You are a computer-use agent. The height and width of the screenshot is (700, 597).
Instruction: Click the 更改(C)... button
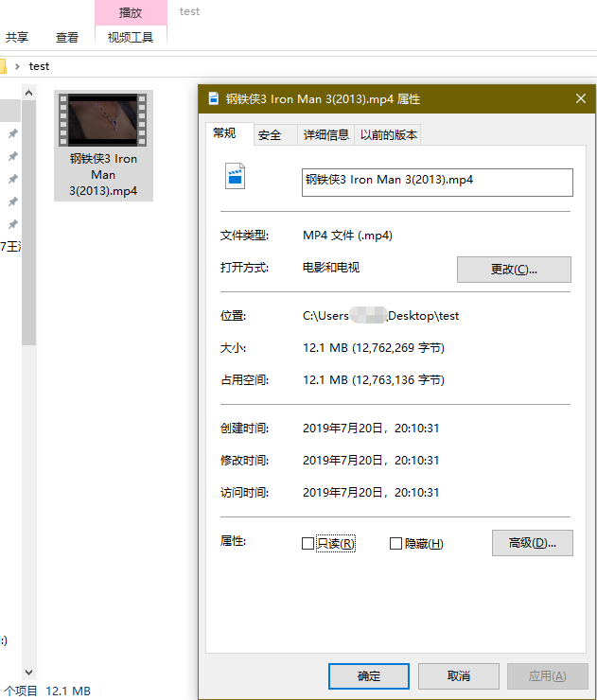pyautogui.click(x=514, y=270)
